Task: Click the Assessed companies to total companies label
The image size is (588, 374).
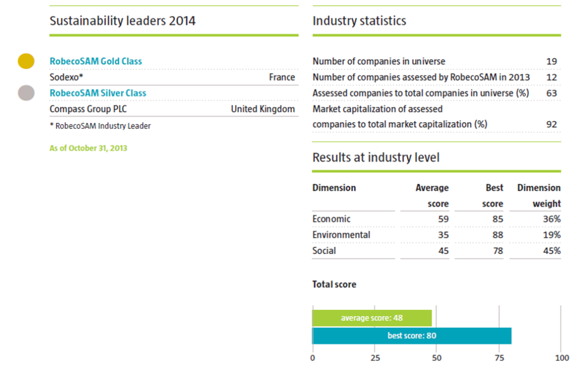Action: [x=421, y=93]
